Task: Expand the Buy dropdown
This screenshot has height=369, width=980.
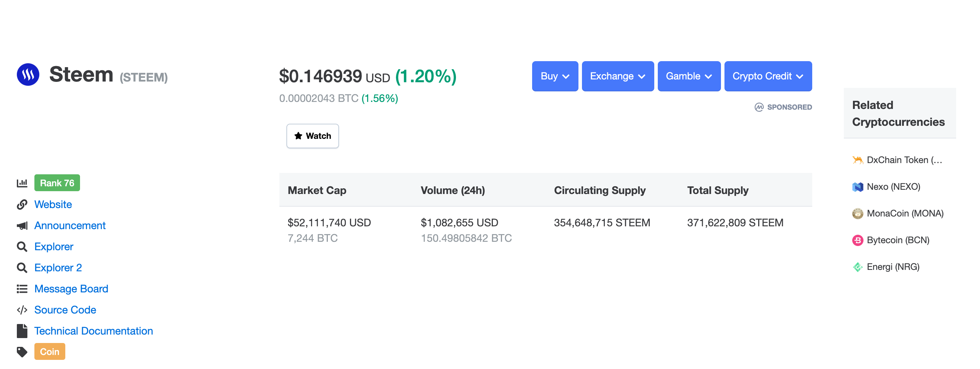Action: (x=555, y=76)
